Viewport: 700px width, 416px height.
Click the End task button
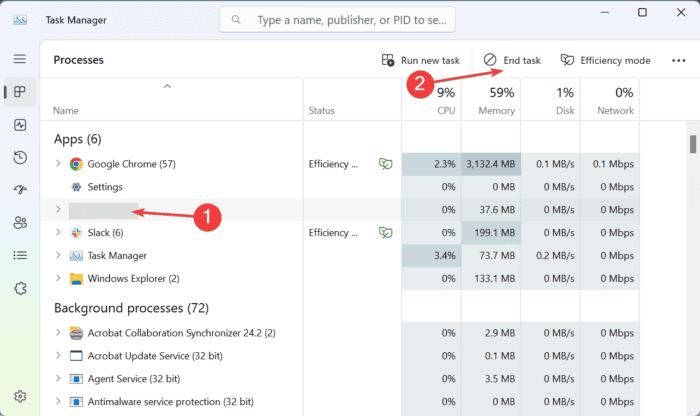(x=511, y=60)
